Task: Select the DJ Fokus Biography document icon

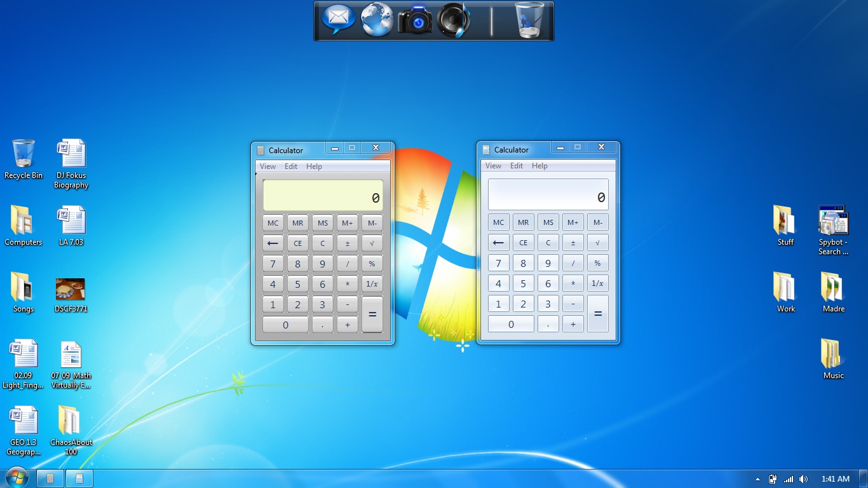Action: 71,165
